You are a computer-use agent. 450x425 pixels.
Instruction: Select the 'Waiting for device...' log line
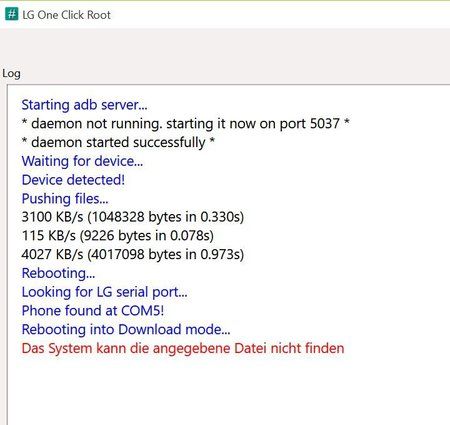82,161
